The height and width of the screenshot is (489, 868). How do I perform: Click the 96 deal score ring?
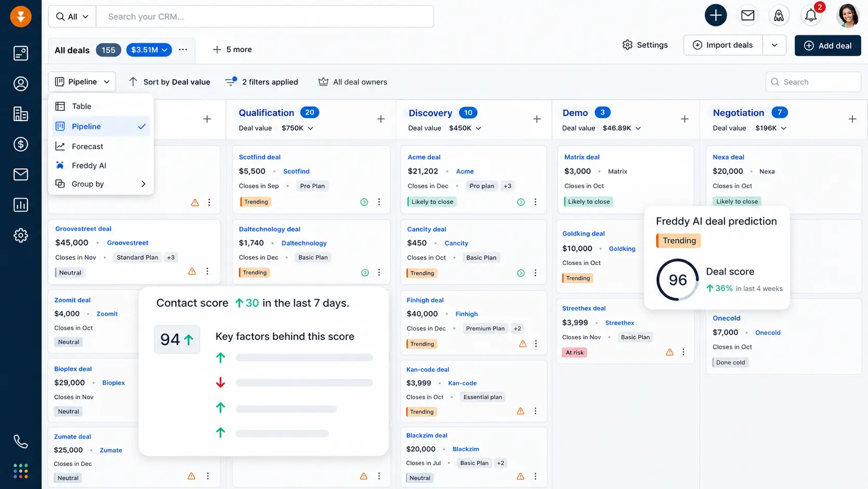coord(677,280)
